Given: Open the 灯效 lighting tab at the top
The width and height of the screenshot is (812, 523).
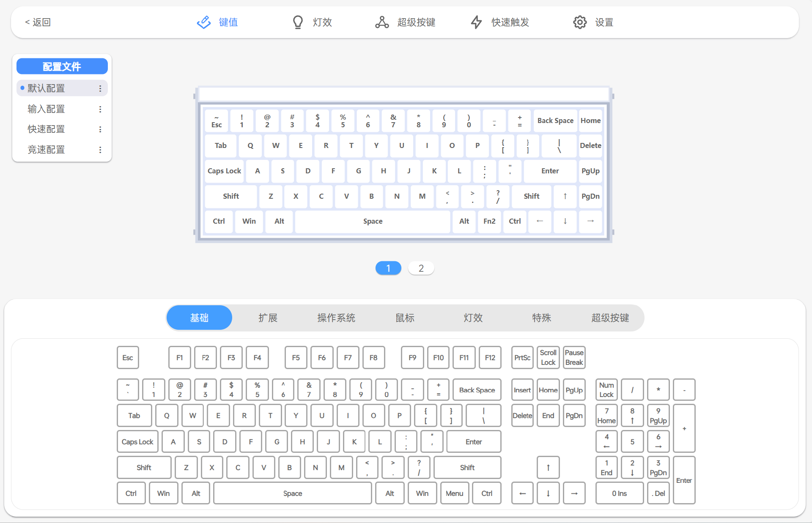Looking at the screenshot, I should tap(312, 22).
